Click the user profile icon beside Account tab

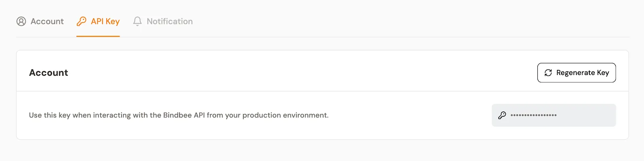21,21
